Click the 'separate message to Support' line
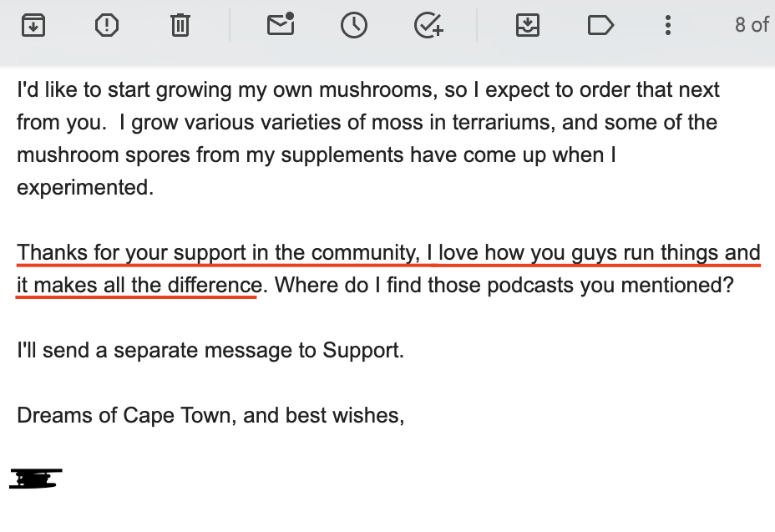 click(x=210, y=350)
